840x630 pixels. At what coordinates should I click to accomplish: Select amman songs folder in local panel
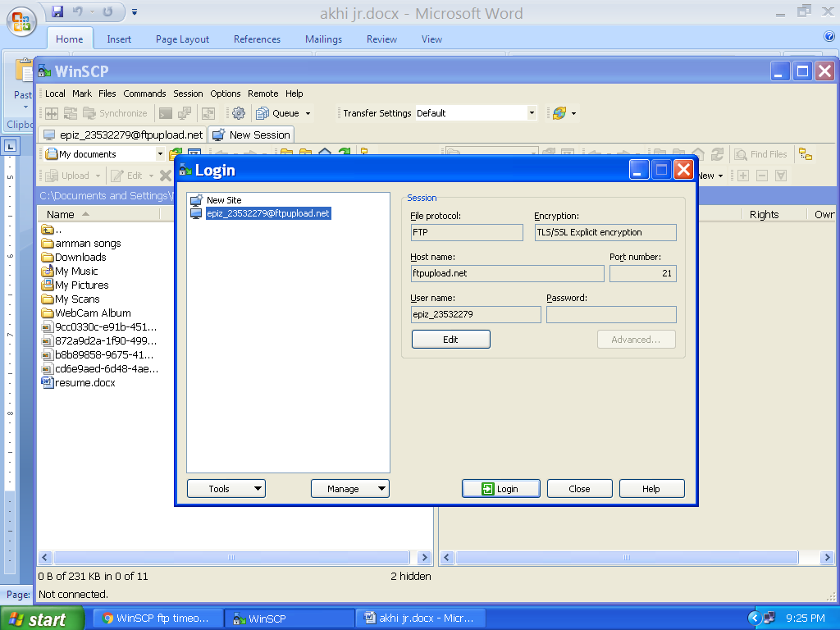coord(81,243)
